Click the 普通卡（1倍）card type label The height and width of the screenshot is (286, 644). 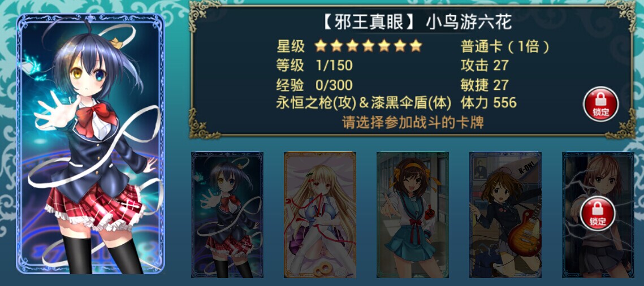505,46
